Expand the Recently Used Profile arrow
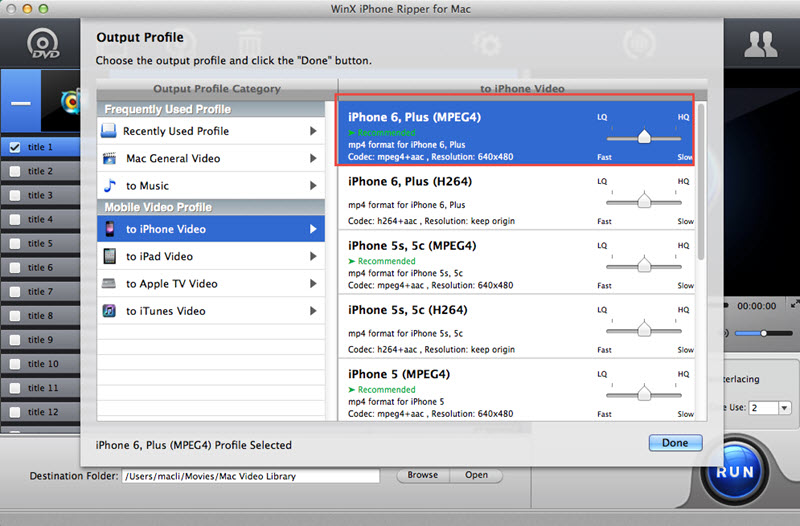This screenshot has height=526, width=800. point(313,131)
